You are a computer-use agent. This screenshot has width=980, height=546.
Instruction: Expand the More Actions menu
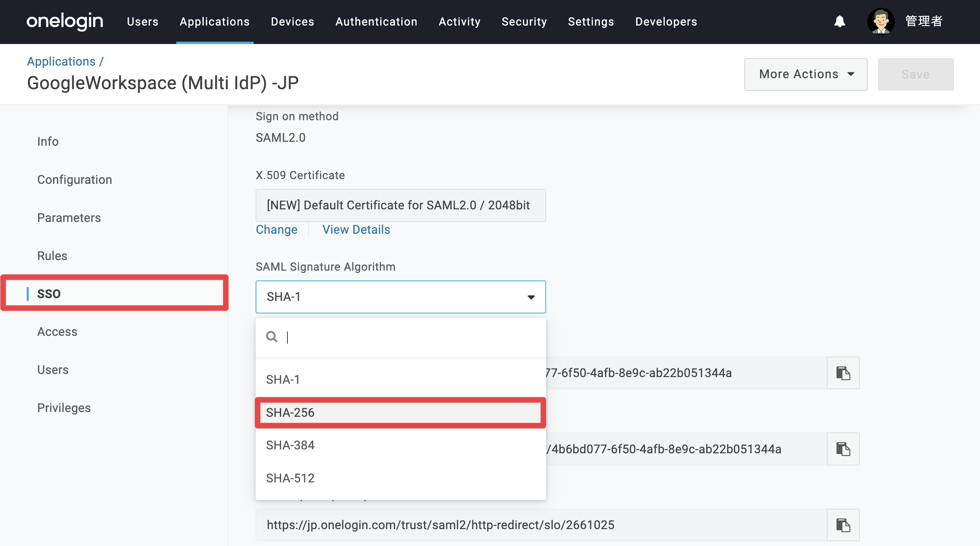[806, 74]
